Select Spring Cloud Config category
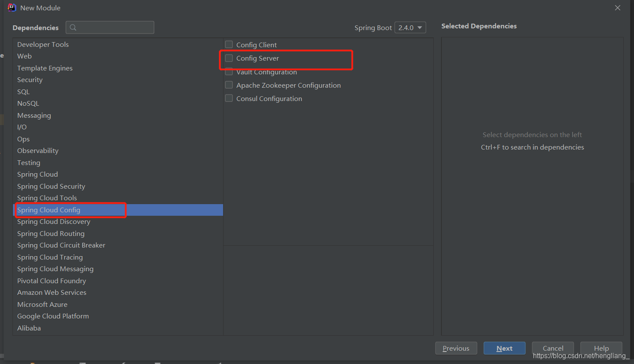This screenshot has height=364, width=634. [x=118, y=210]
